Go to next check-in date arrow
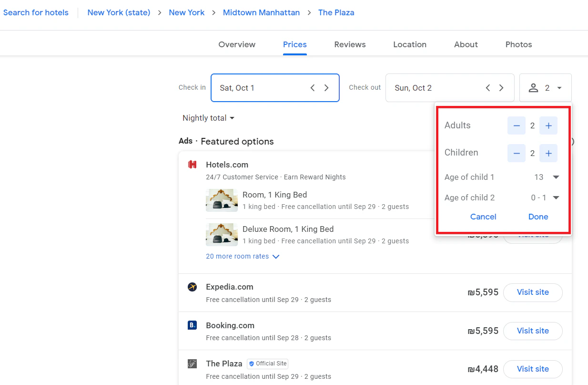 326,88
